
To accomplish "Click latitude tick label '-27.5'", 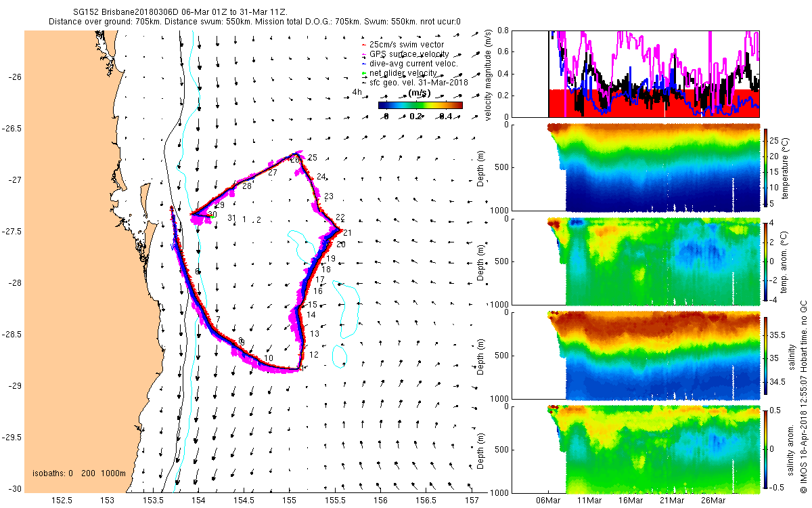I will pyautogui.click(x=12, y=232).
